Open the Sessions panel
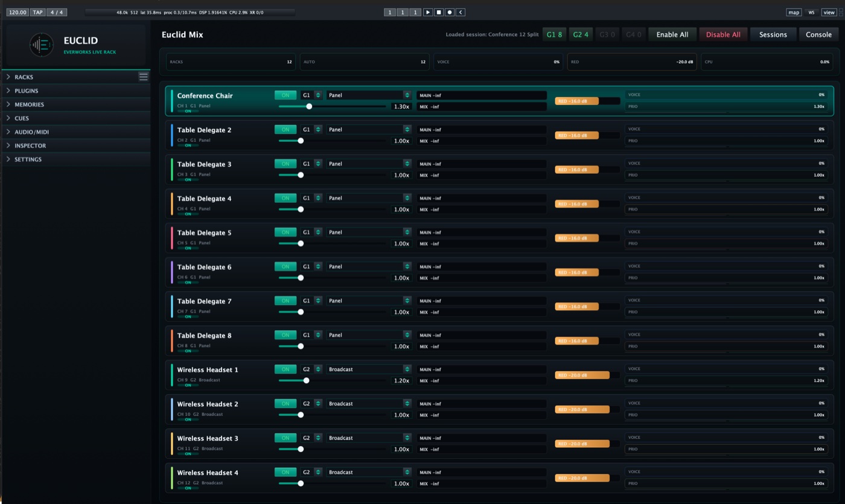The image size is (845, 504). [x=773, y=34]
